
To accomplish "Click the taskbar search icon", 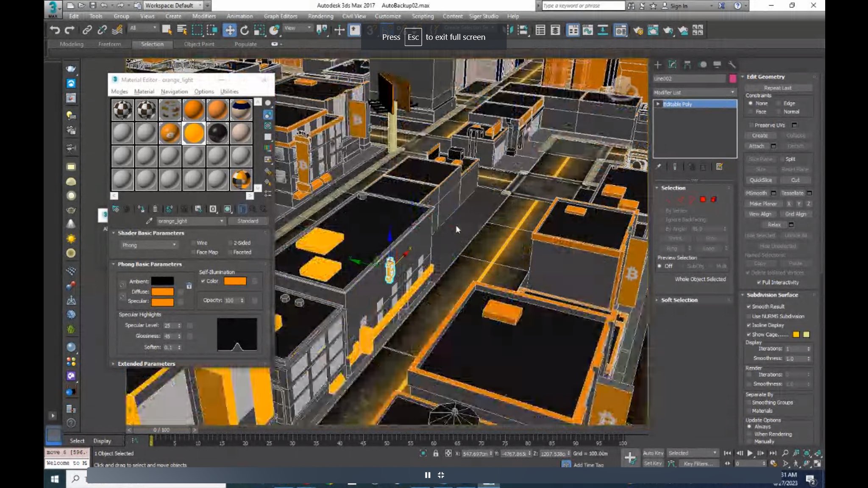I will pos(75,479).
